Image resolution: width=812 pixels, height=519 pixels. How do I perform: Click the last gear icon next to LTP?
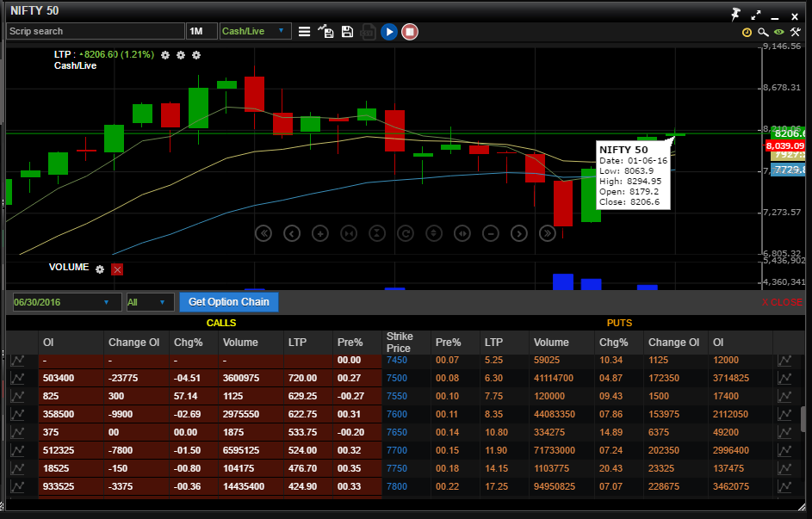click(196, 55)
